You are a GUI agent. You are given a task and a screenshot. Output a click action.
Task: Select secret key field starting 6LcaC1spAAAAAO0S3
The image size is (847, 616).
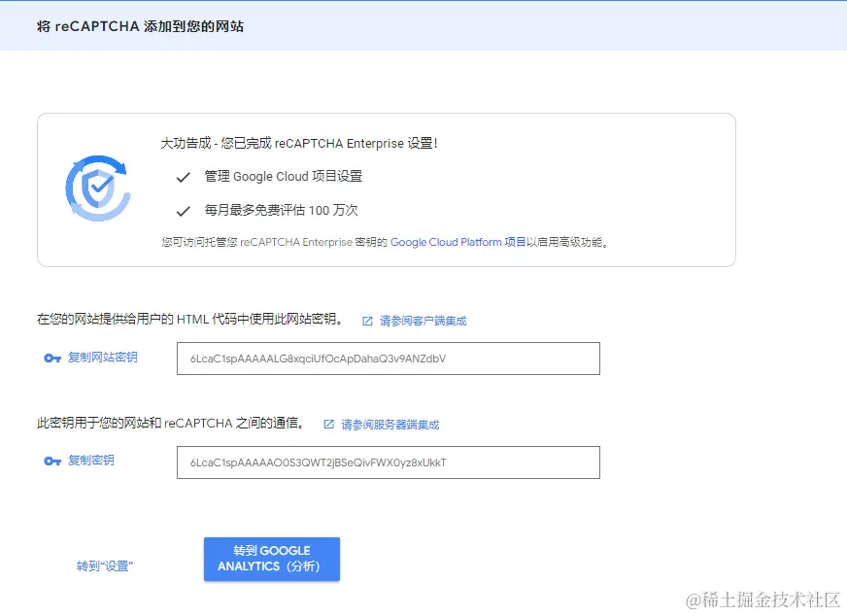389,462
